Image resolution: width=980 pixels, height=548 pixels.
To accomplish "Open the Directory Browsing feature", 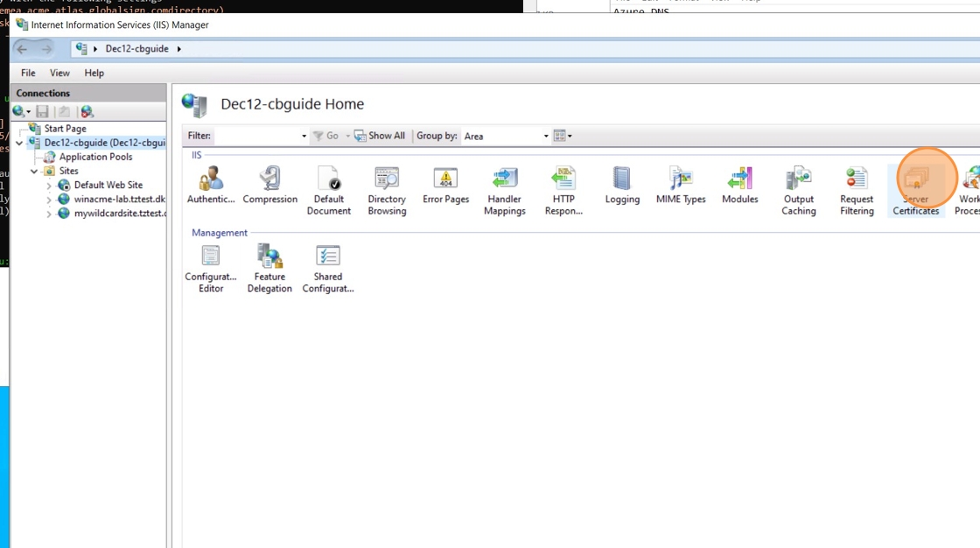I will (x=387, y=192).
